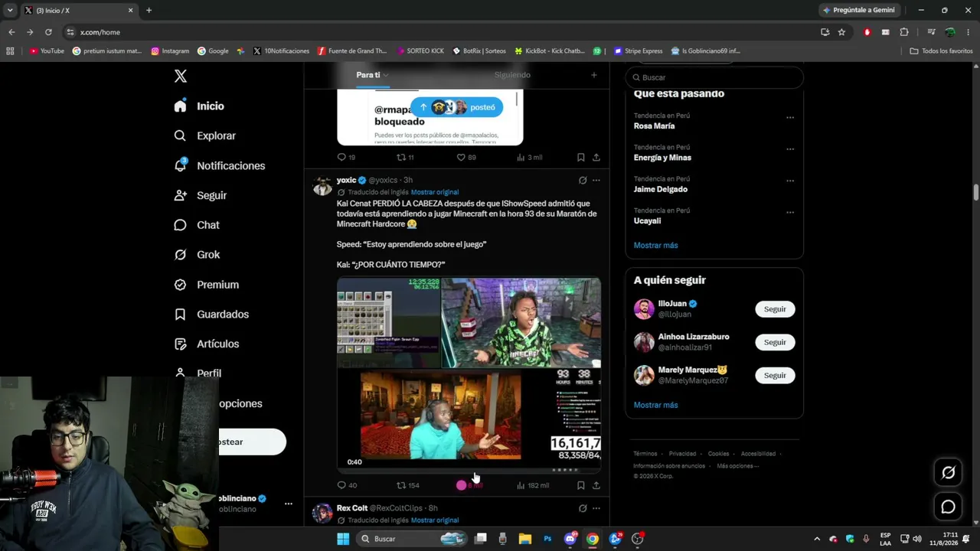Click the plus icon beside Siguiendo tab
The image size is (980, 551).
point(593,75)
